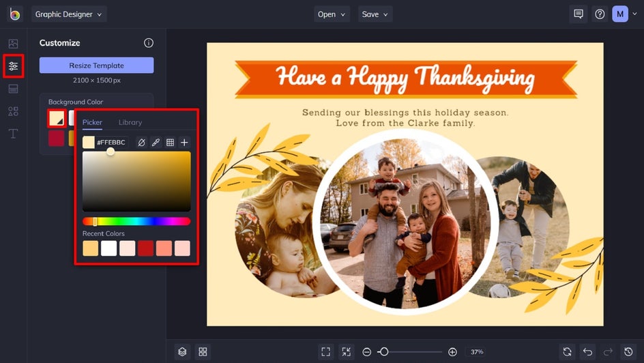Select the eyedropper tool
The width and height of the screenshot is (644, 363).
click(156, 143)
